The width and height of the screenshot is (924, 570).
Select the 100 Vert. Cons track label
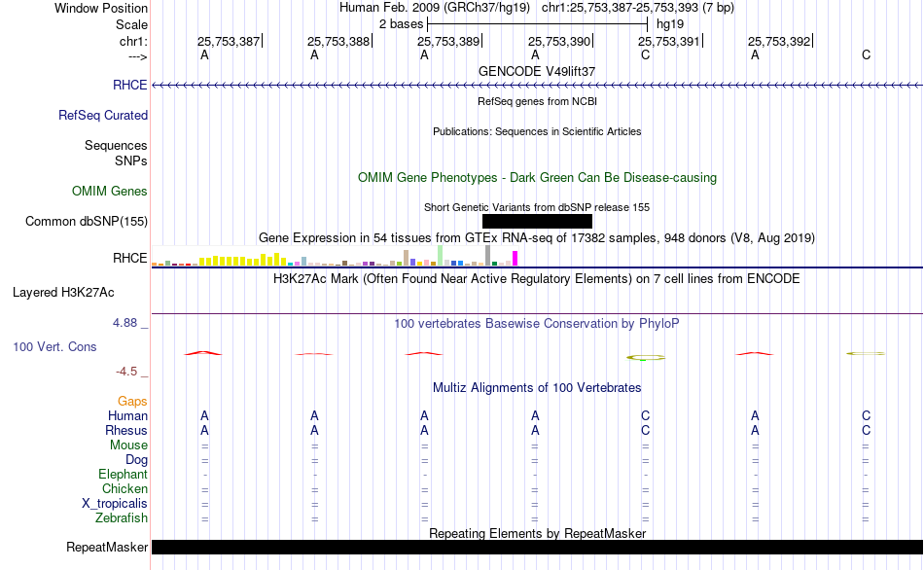tap(54, 346)
